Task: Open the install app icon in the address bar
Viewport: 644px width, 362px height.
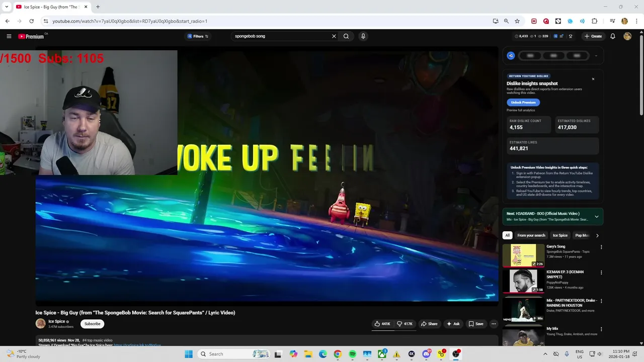Action: [496, 21]
